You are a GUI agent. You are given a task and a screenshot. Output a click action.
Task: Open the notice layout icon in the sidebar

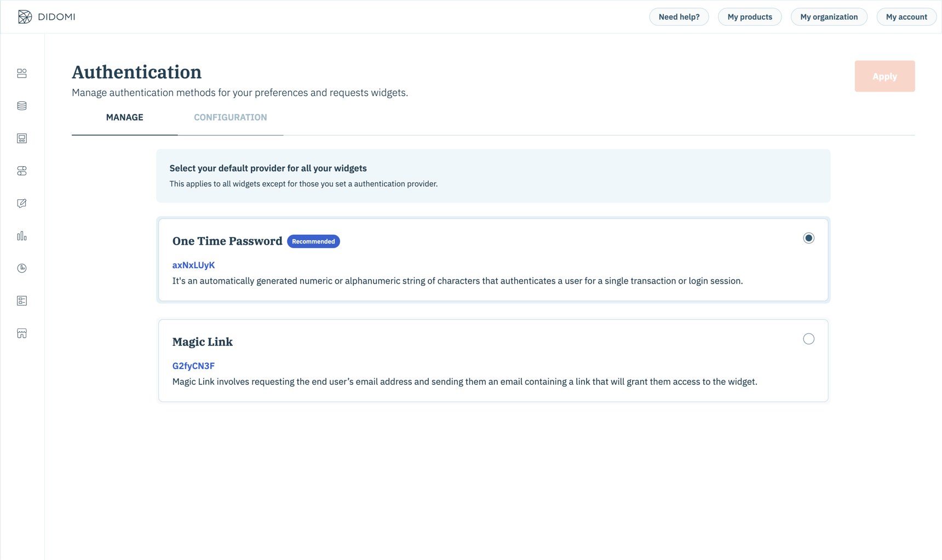coord(22,138)
